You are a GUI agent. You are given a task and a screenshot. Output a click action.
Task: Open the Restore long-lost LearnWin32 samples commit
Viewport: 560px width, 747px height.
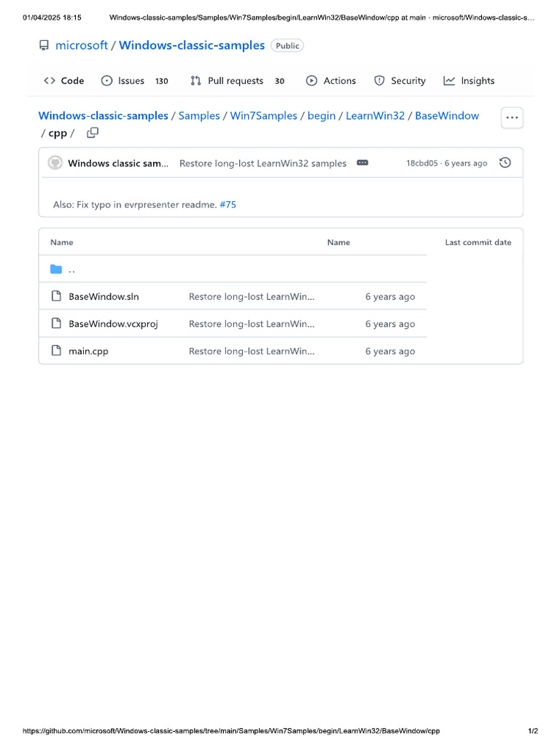(x=262, y=163)
